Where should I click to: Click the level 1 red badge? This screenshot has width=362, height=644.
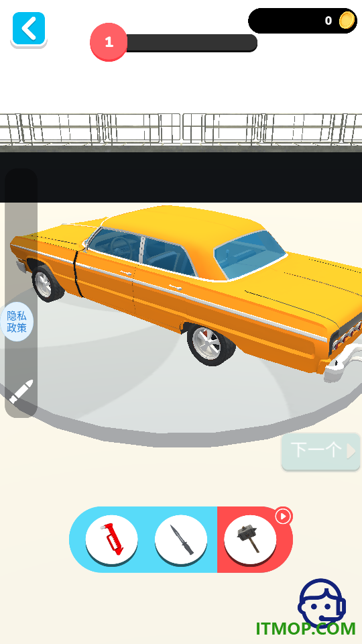coord(109,42)
